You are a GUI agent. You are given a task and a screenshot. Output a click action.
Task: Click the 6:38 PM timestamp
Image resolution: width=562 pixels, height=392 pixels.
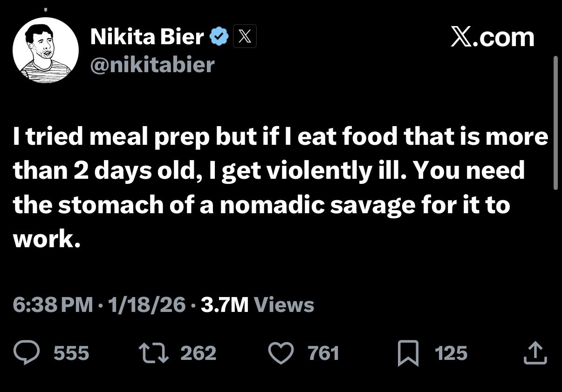coord(53,305)
